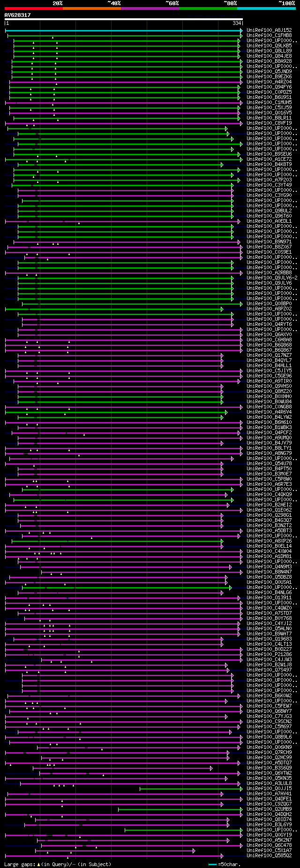
Task: Click on UniRef100_Q2UMB9 label
Action: [x=269, y=809]
